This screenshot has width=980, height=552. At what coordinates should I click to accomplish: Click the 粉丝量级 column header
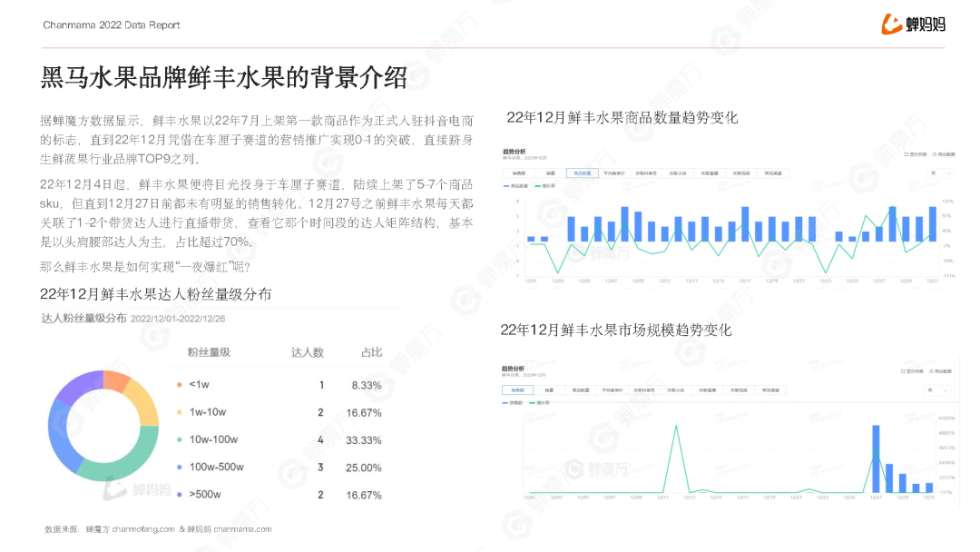[x=209, y=352]
